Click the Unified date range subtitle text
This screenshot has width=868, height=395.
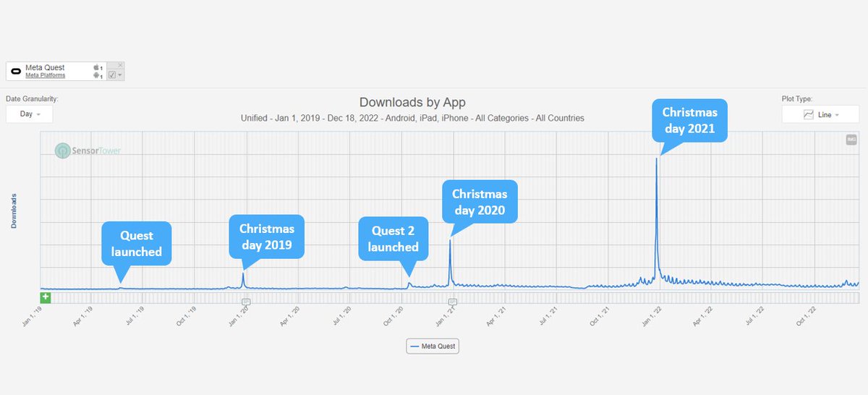point(412,118)
